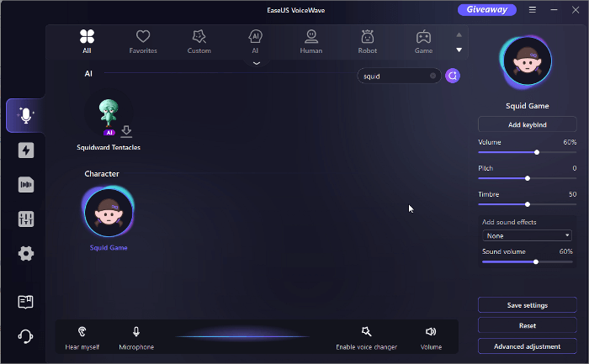Open the audio file waveform sidebar icon
Screen dimensions: 589x364
point(25,185)
